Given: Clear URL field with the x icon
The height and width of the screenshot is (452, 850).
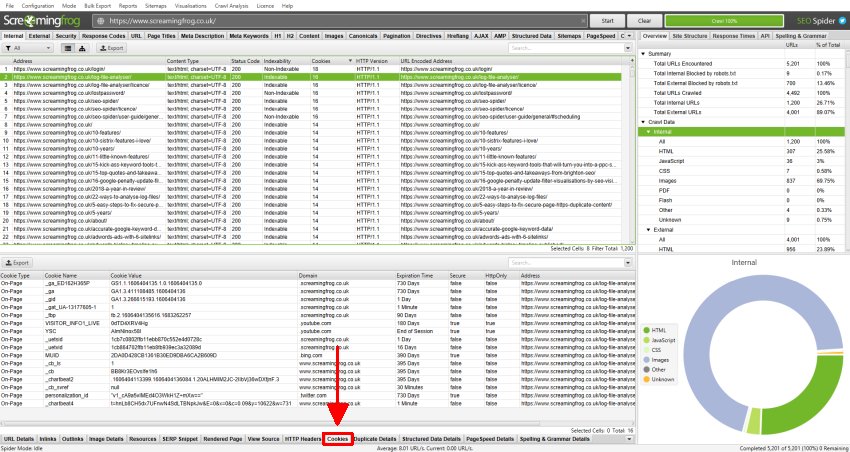Looking at the screenshot, I should pyautogui.click(x=583, y=21).
